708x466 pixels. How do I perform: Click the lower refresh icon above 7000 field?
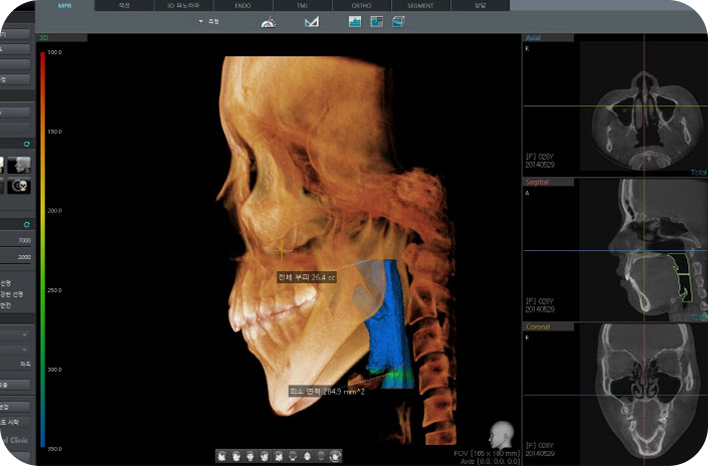pyautogui.click(x=27, y=224)
